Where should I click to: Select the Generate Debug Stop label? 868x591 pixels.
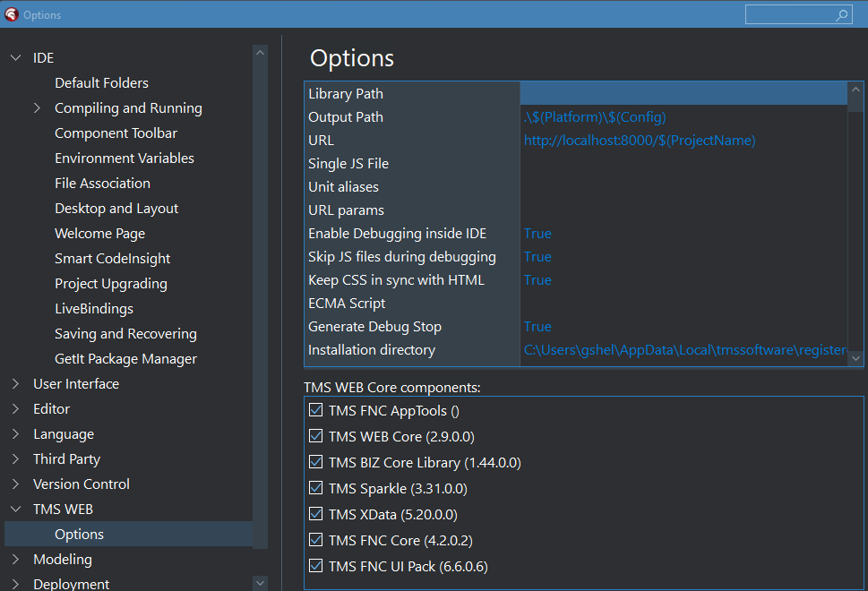pos(374,327)
